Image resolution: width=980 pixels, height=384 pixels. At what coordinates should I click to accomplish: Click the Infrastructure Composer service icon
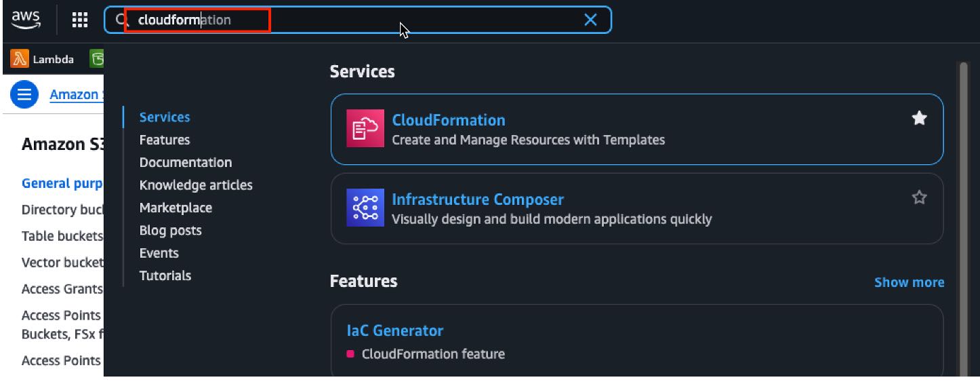click(x=365, y=208)
